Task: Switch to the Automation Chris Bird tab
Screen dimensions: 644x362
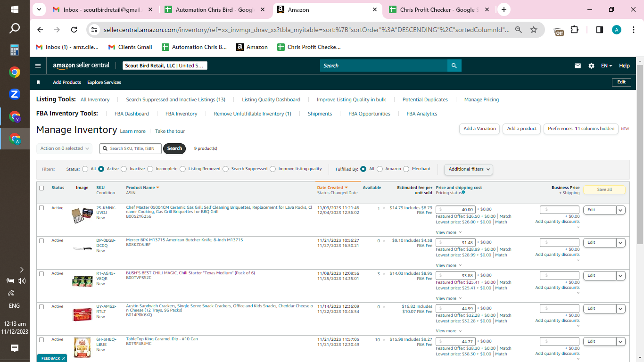Action: click(x=215, y=9)
